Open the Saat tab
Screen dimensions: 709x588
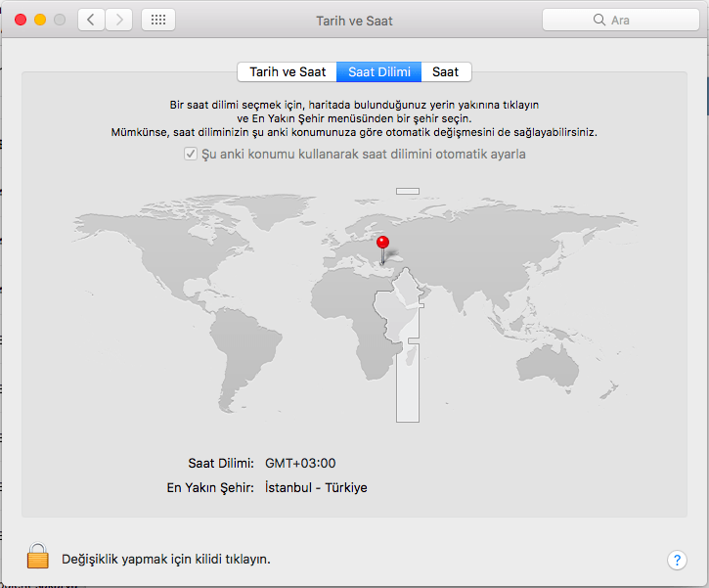446,72
